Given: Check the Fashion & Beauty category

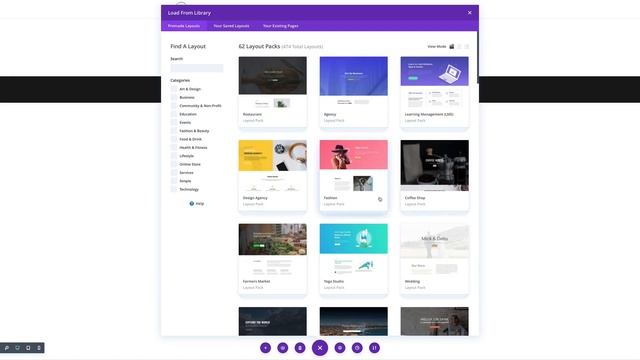Looking at the screenshot, I should (174, 131).
